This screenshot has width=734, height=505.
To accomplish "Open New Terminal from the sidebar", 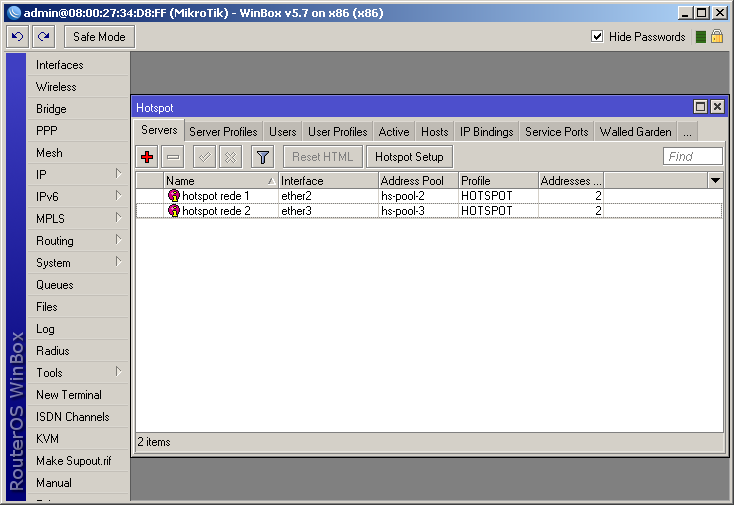I will [x=78, y=395].
